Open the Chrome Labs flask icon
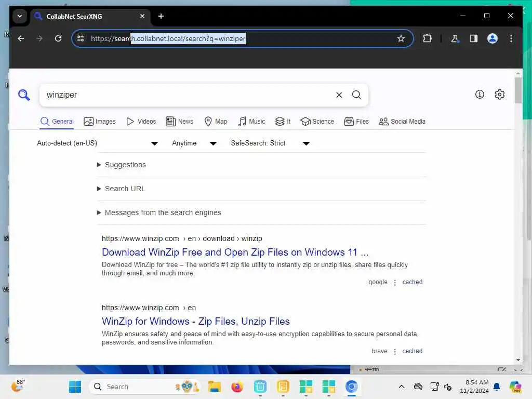The width and height of the screenshot is (532, 399). pyautogui.click(x=455, y=38)
